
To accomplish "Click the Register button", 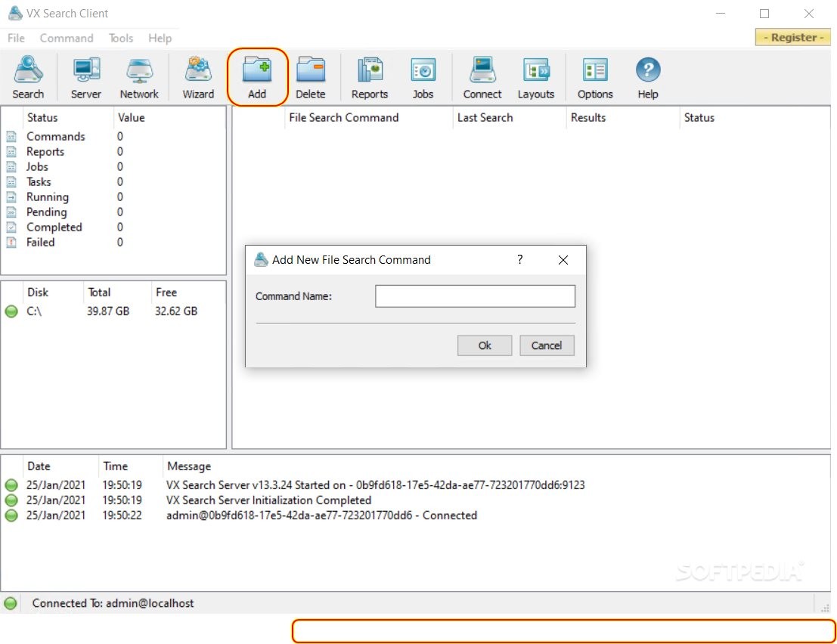I will pos(792,37).
